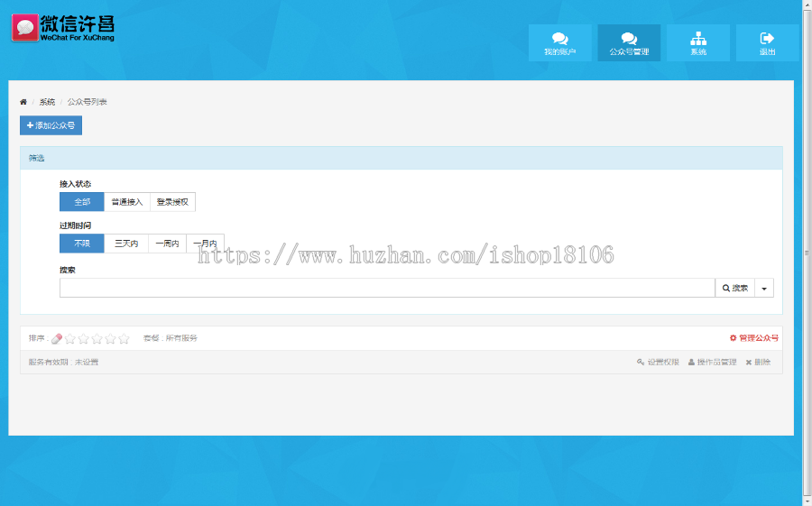Screen dimensions: 812x506
Task: Click the 服务有效期 : 未设置 text
Action: 63,362
